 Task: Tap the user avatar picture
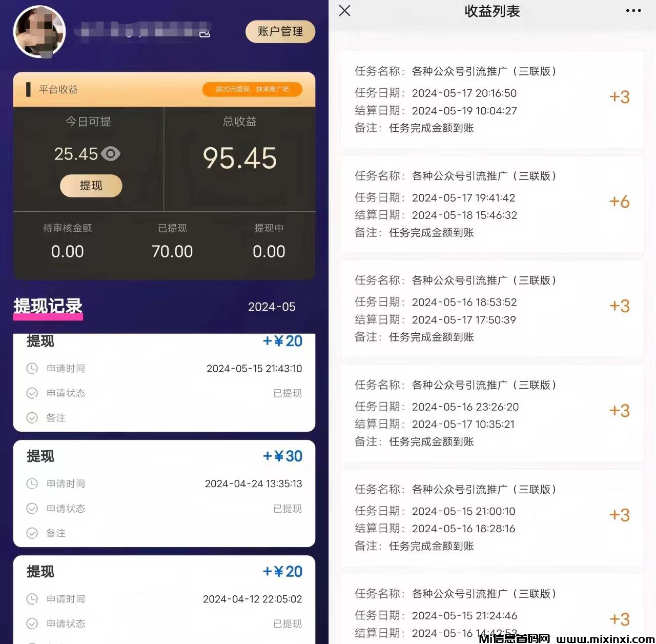coord(39,32)
